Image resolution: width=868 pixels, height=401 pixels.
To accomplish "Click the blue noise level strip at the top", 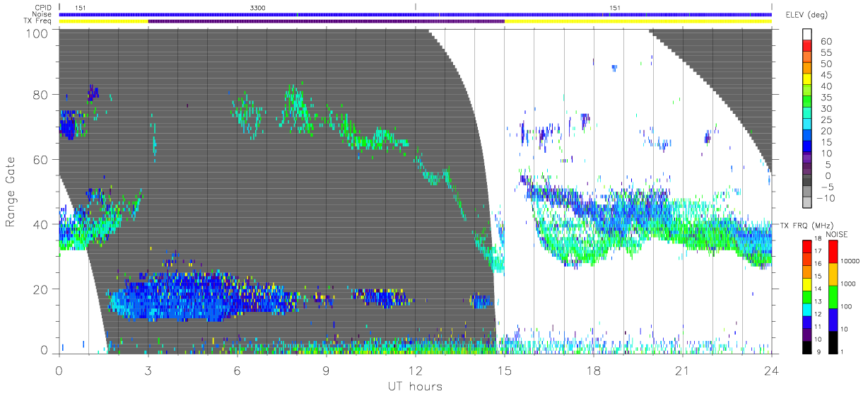I will [x=415, y=14].
